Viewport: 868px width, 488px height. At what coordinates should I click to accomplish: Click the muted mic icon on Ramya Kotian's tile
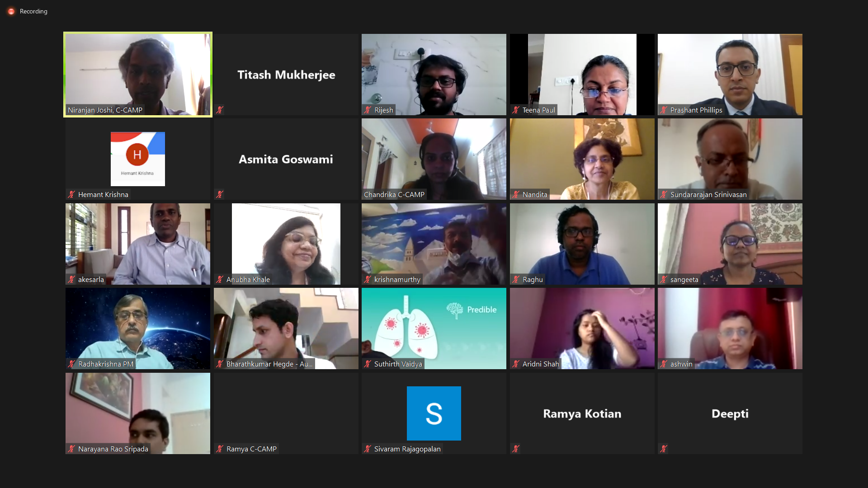click(516, 449)
